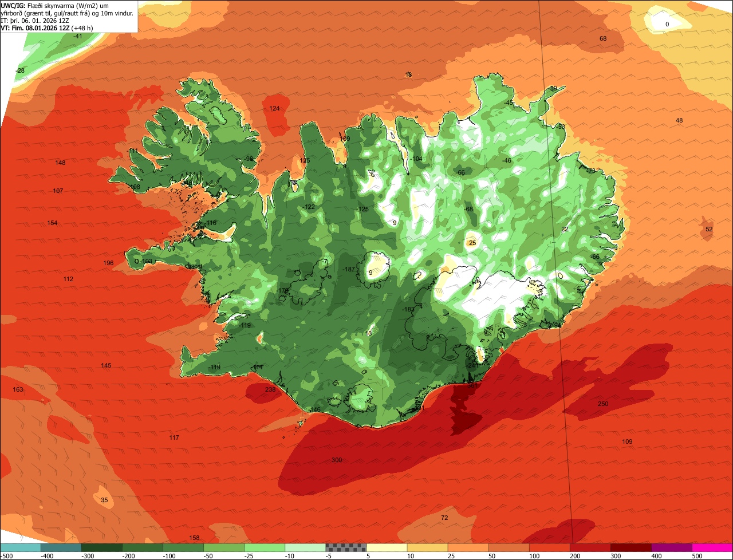Click the dark maroon 300 to 400 legend swatch
The width and height of the screenshot is (733, 560).
tap(631, 547)
